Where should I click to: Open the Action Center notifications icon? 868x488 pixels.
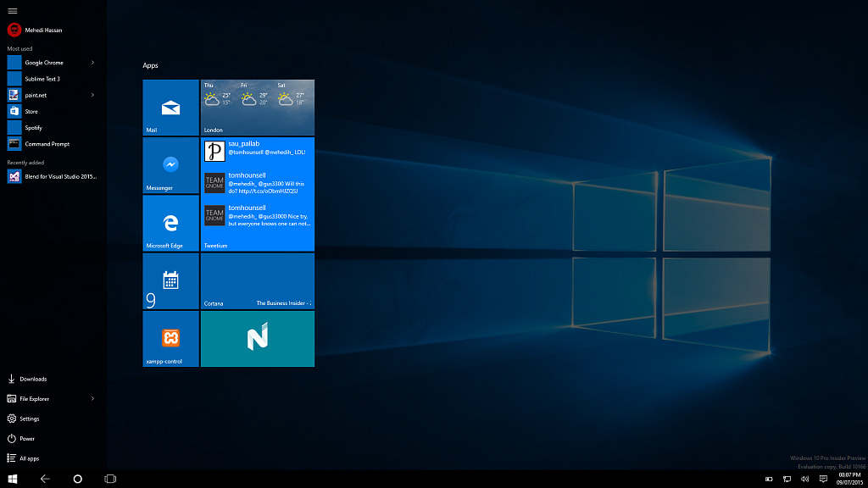tap(823, 480)
